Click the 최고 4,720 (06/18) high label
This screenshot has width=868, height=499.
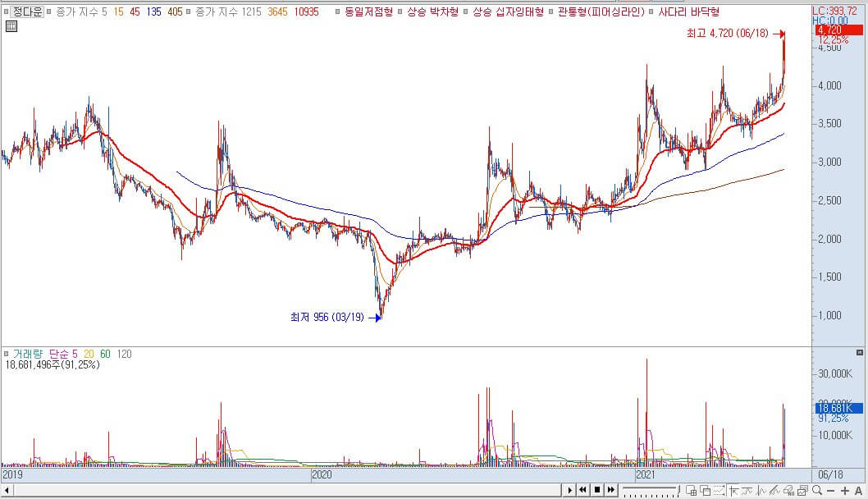click(728, 33)
